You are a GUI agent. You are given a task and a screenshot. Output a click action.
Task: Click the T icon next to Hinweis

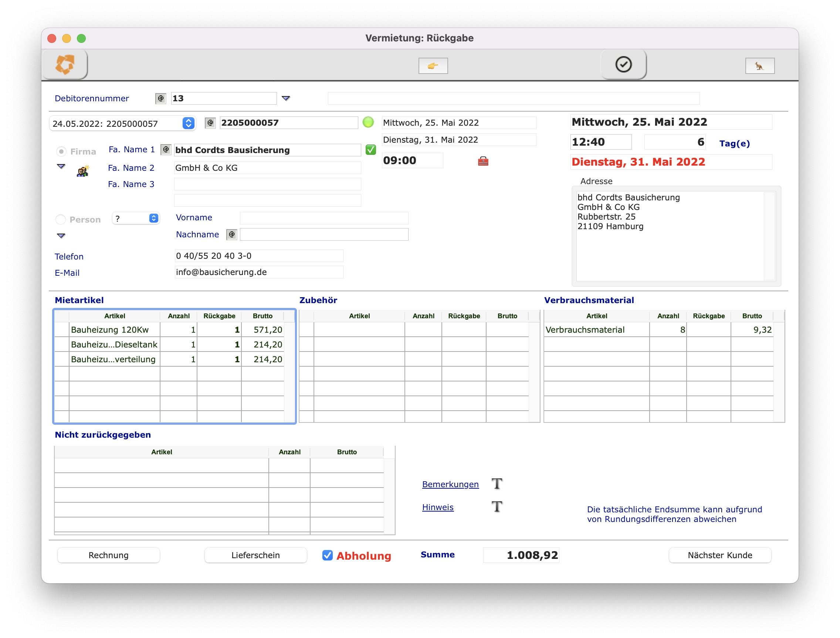point(497,507)
